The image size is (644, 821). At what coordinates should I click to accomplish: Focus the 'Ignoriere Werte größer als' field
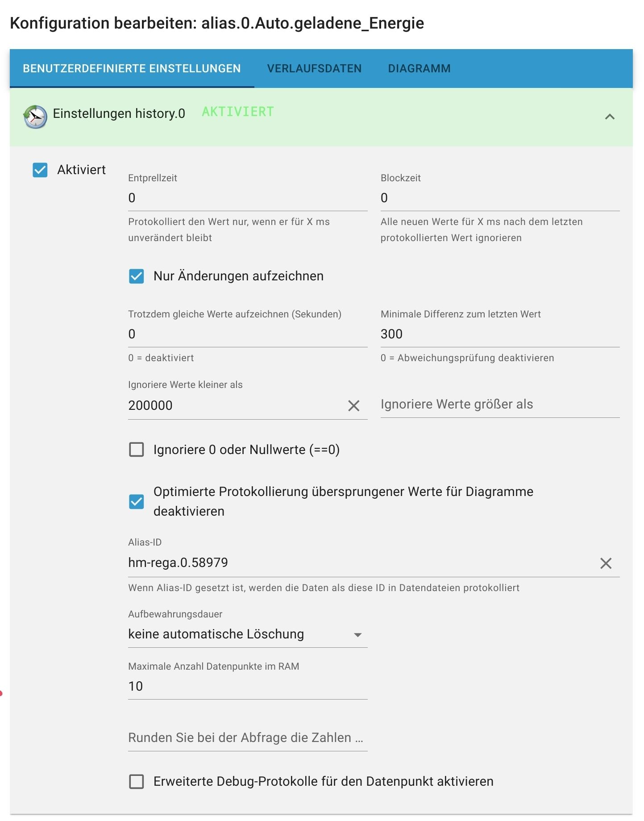click(499, 404)
